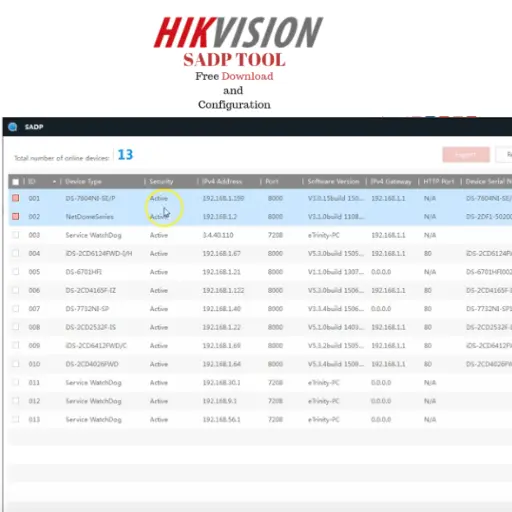
Task: Click IP address 192.168.30.1
Action: 222,383
